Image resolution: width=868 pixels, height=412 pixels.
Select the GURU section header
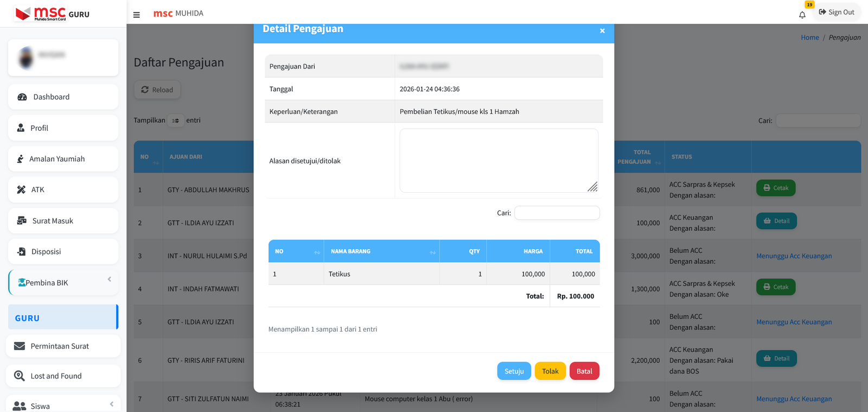point(63,317)
